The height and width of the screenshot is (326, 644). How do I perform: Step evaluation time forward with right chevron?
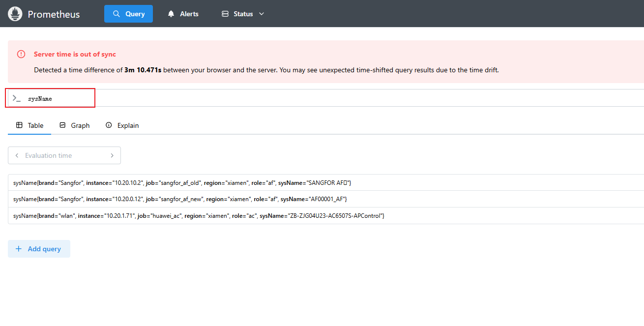click(112, 155)
